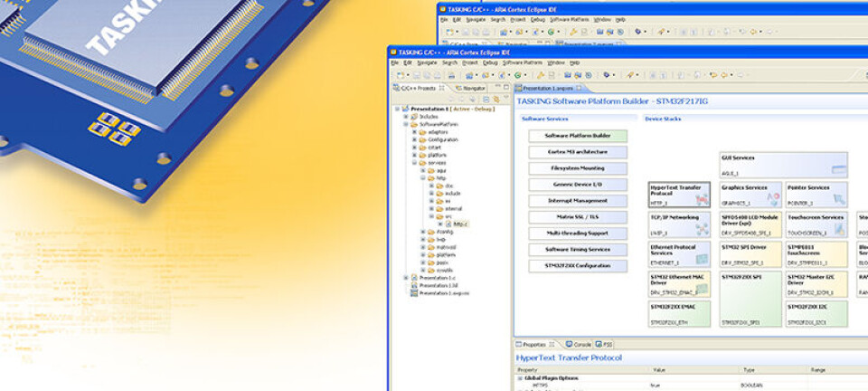Click the Software Timing Services button
The image size is (868, 391).
(578, 250)
